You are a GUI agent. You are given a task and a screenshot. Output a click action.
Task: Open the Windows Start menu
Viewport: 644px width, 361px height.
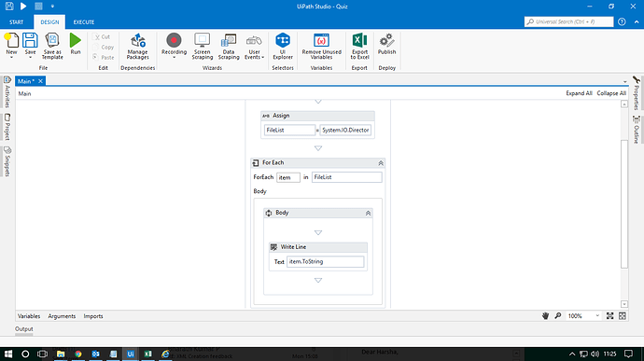[7, 354]
